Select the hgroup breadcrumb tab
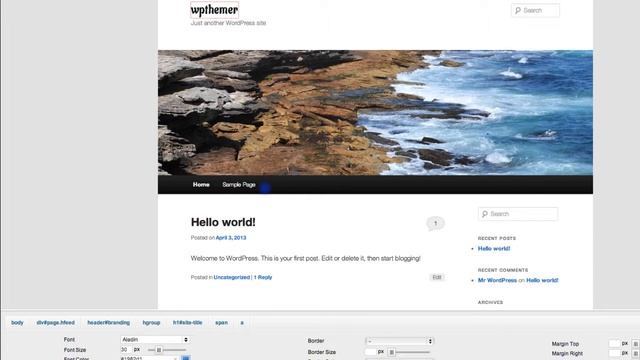Screen dimensions: 640x360 point(151,322)
